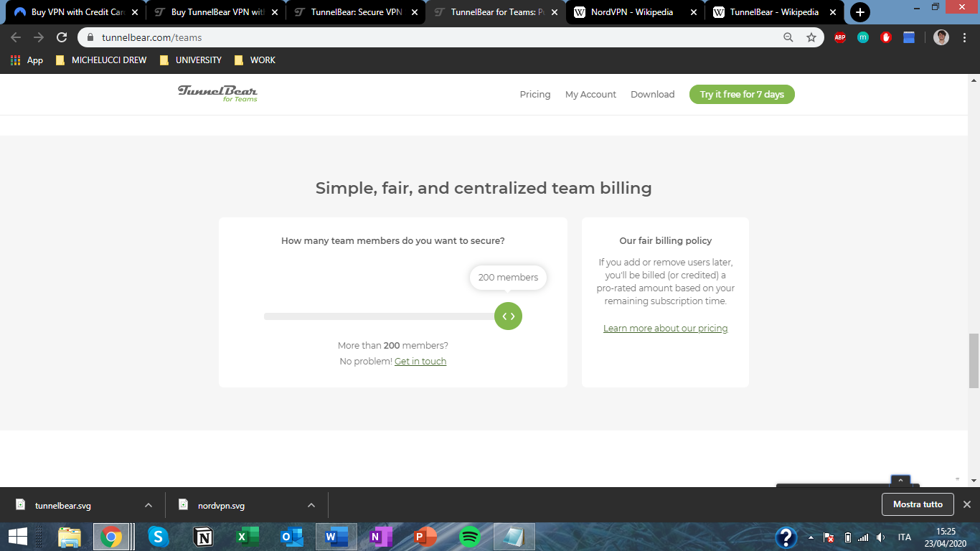This screenshot has height=551, width=980.
Task: Close the NordVPN - Wikipedia tab
Action: [693, 12]
